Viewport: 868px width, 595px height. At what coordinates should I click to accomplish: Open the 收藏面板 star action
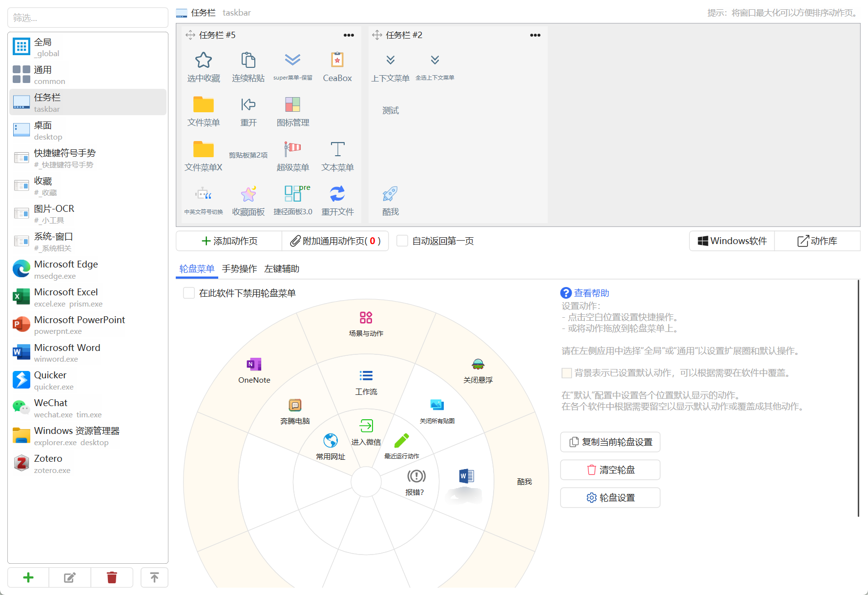(248, 201)
